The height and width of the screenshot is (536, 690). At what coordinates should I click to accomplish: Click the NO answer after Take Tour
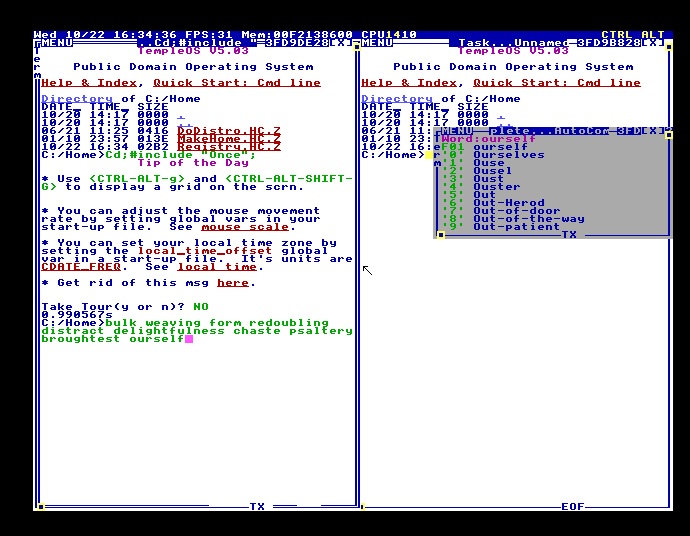[x=201, y=307]
